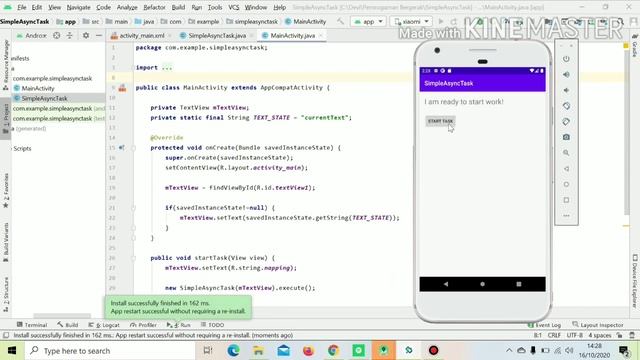
Task: Open project view settings gear
Action: pos(86,36)
